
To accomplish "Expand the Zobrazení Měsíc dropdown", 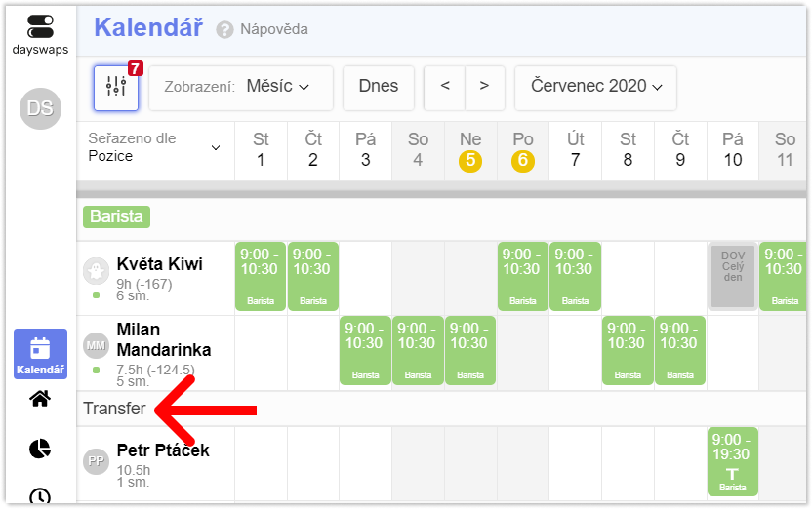I will [x=241, y=88].
